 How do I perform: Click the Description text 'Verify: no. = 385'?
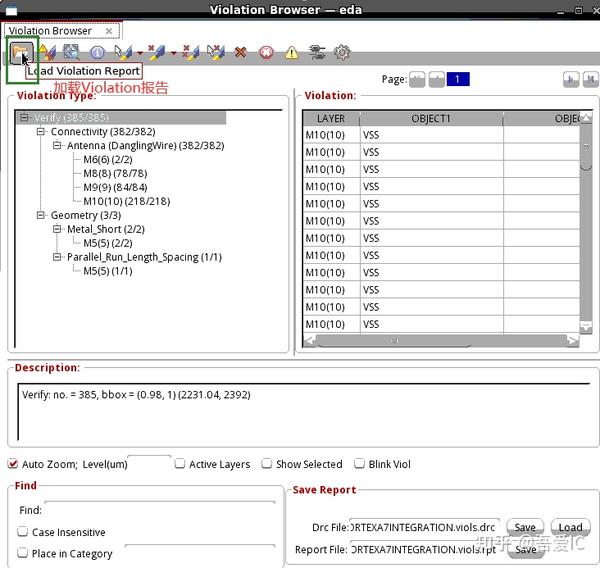[x=59, y=395]
